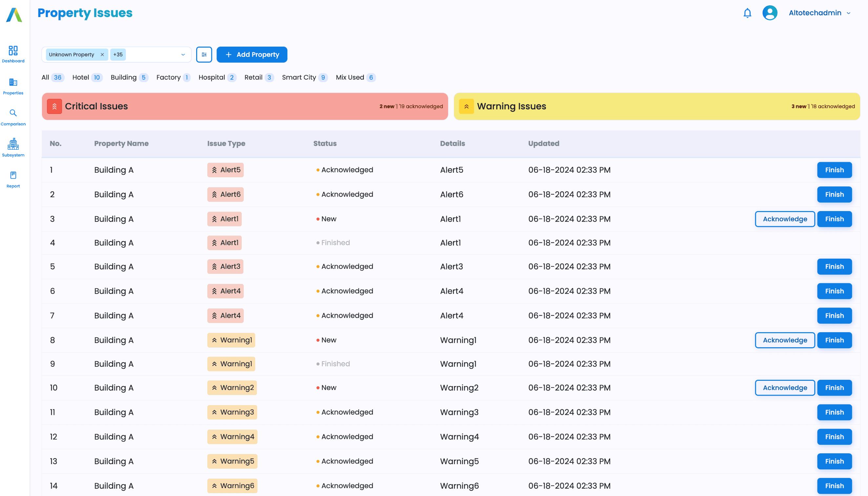Remove the Unknown Property tag
868x496 pixels.
tap(102, 54)
